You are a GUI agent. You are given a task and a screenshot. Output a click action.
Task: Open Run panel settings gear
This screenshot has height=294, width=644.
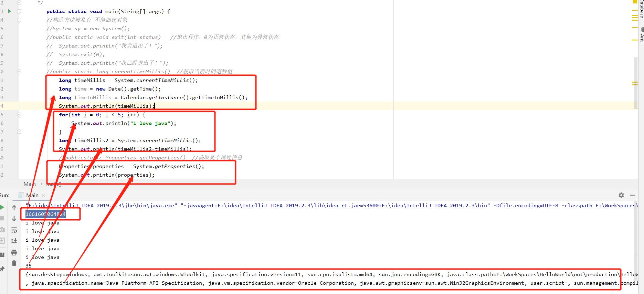click(x=621, y=195)
